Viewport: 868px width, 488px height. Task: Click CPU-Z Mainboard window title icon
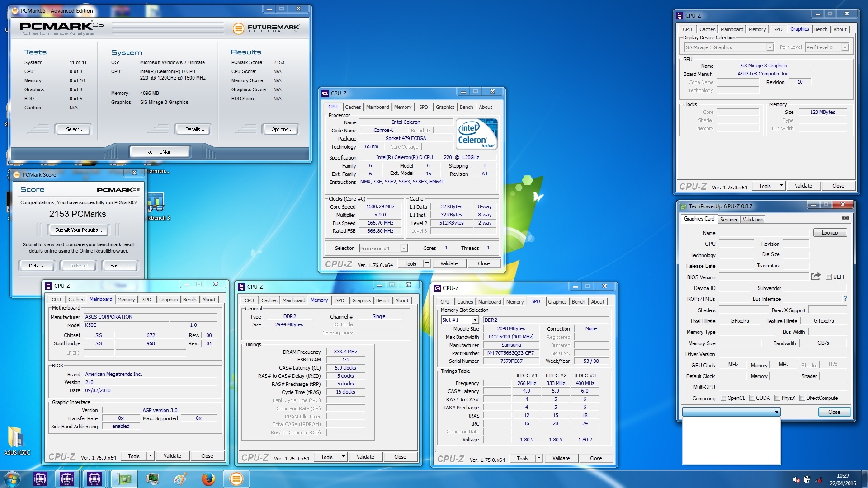point(48,286)
